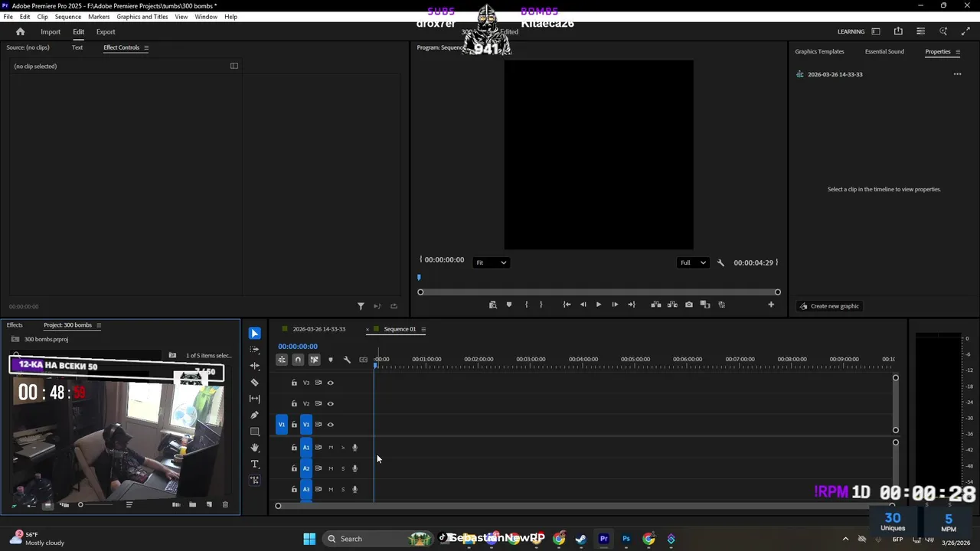The image size is (980, 551).
Task: Click Create new graphic button
Action: 830,306
